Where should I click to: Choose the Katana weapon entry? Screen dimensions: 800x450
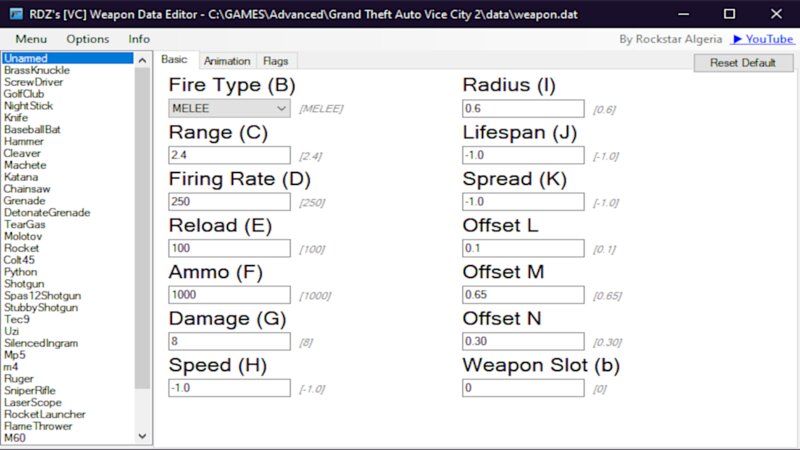(x=21, y=177)
